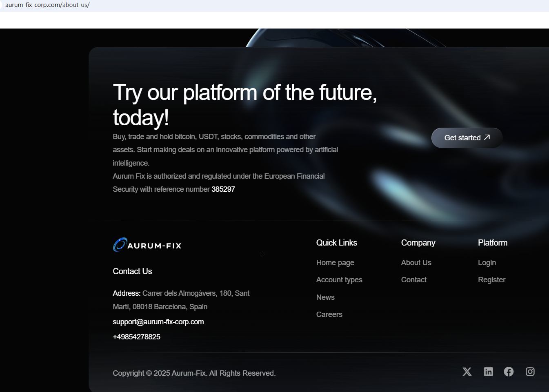
Task: Click the Barcelona street address text
Action: pyautogui.click(x=196, y=293)
